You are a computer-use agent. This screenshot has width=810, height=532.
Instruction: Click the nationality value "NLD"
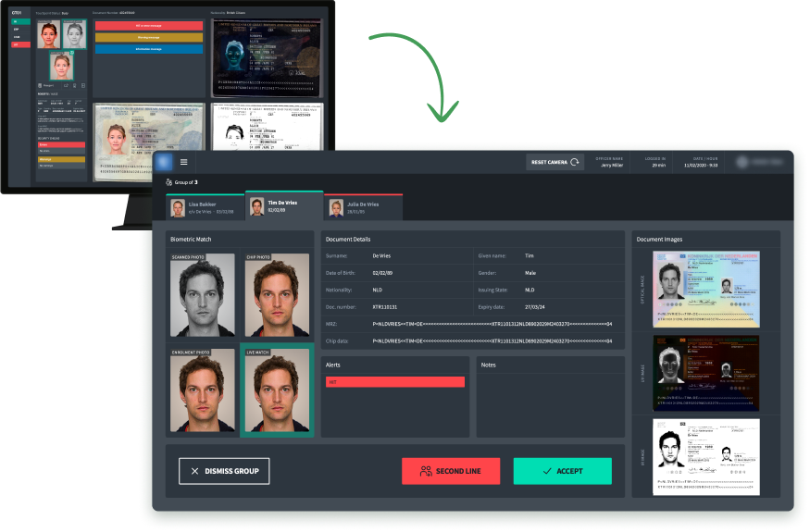tap(378, 291)
